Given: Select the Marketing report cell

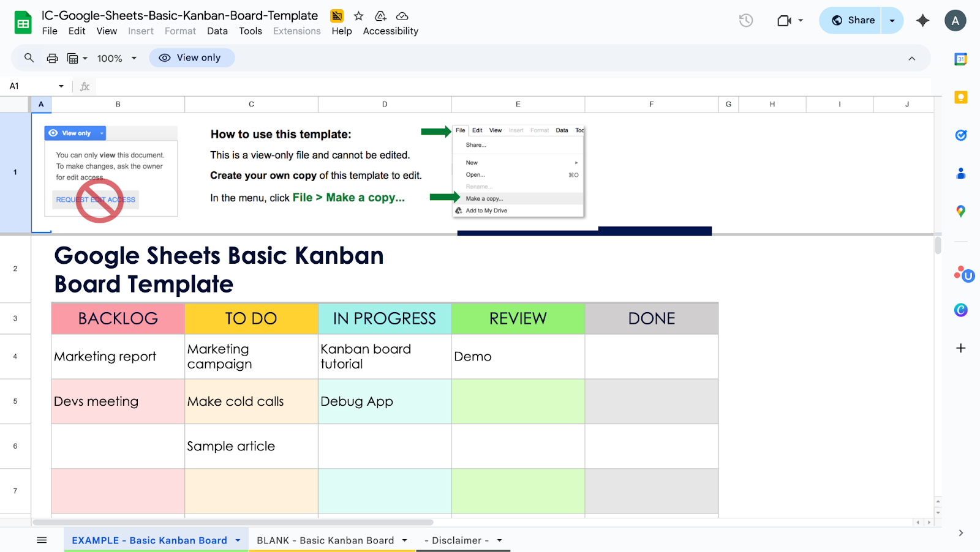Looking at the screenshot, I should tap(118, 357).
